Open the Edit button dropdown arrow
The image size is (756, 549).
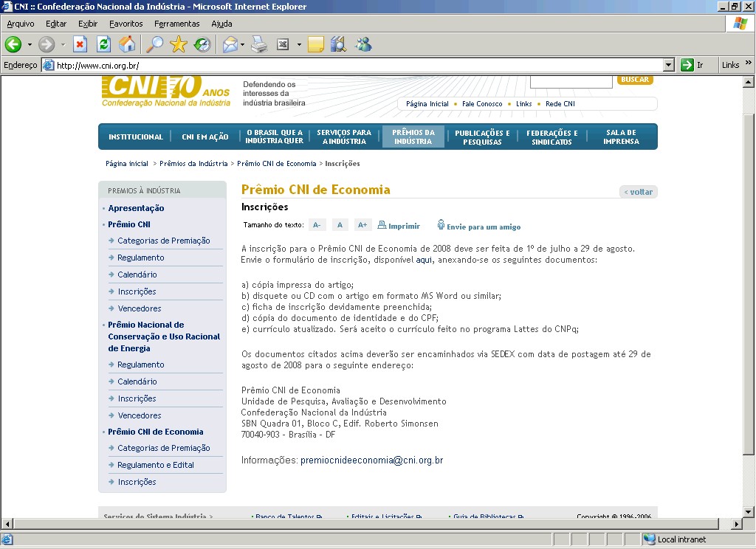(299, 45)
